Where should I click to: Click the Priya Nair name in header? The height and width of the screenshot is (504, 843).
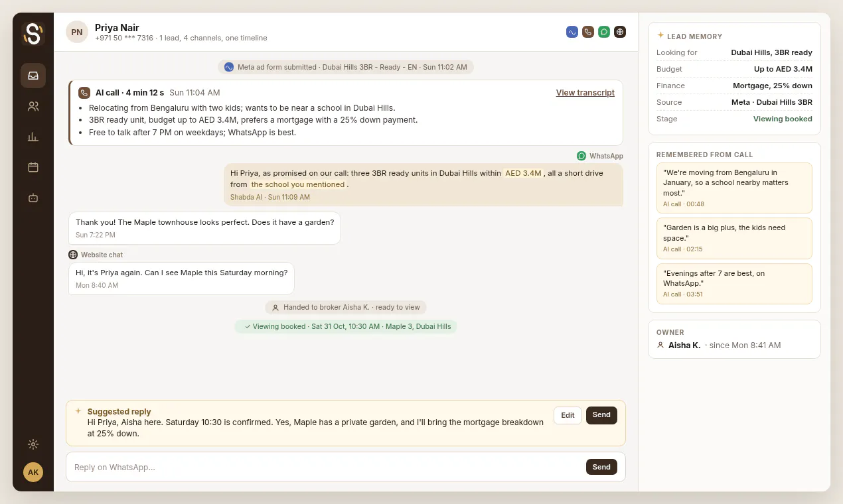pyautogui.click(x=117, y=28)
